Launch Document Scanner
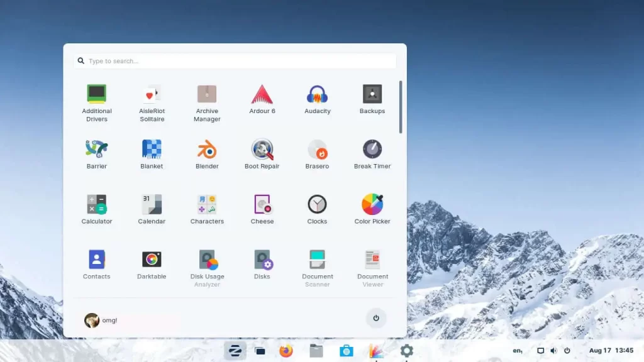Screen dimensions: 644x362 point(317,268)
